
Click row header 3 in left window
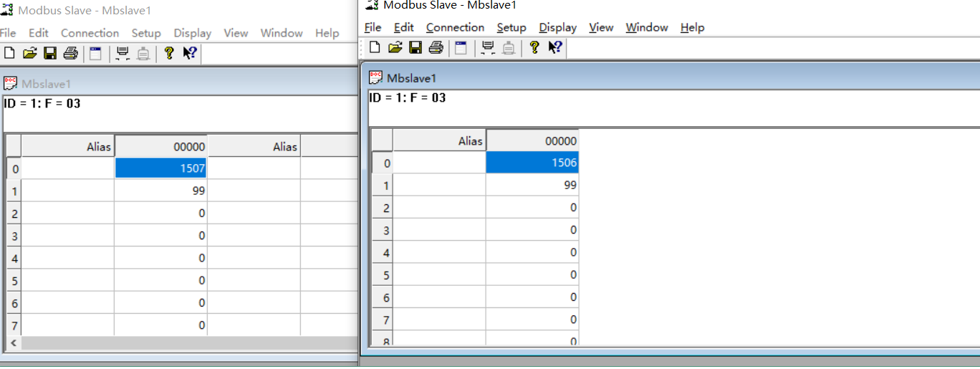[x=14, y=236]
